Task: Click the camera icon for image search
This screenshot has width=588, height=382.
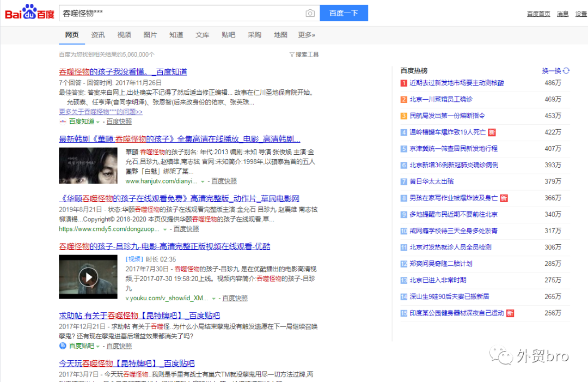Action: pos(310,13)
